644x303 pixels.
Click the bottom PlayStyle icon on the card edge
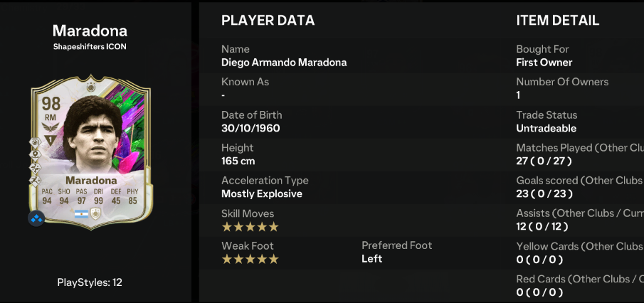click(34, 180)
